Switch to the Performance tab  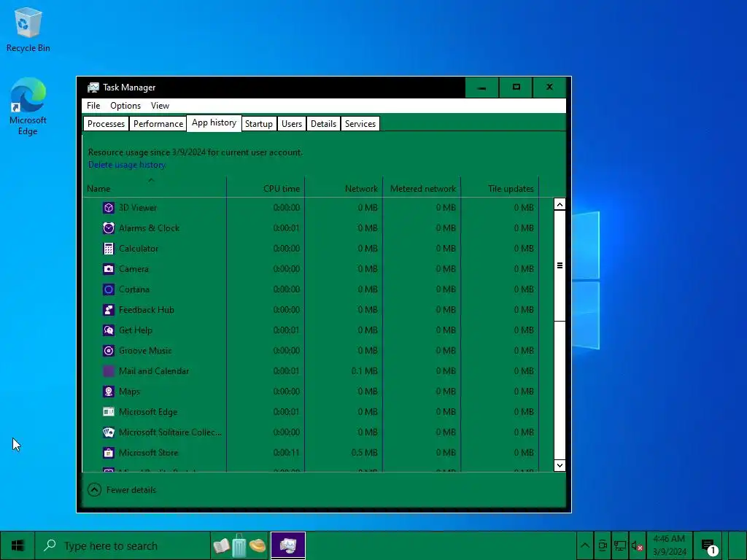point(158,124)
